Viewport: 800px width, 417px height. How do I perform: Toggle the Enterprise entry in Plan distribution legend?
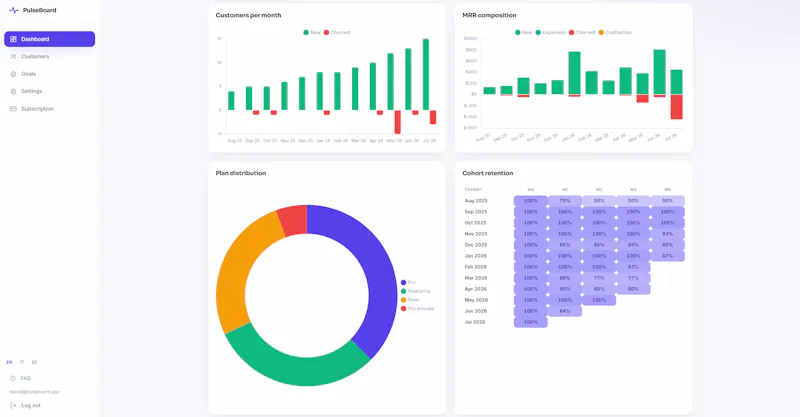point(416,291)
